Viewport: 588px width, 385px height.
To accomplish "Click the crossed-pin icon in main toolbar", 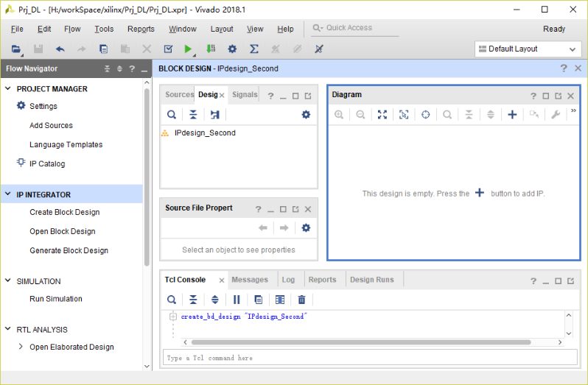I will click(319, 49).
